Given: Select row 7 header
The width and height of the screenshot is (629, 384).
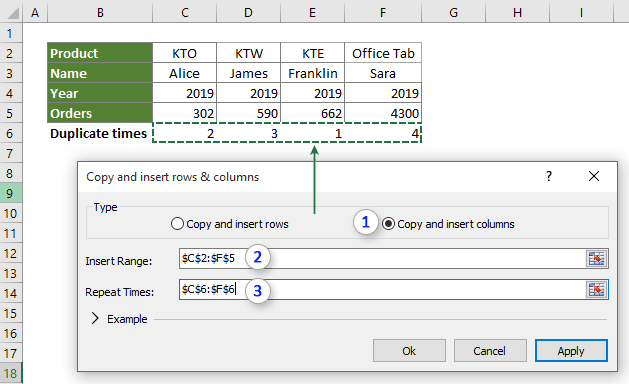Looking at the screenshot, I should click(11, 153).
